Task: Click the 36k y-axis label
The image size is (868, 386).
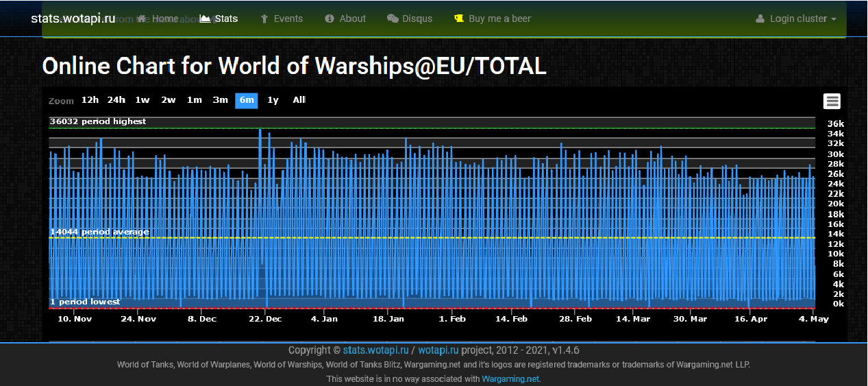Action: 836,124
